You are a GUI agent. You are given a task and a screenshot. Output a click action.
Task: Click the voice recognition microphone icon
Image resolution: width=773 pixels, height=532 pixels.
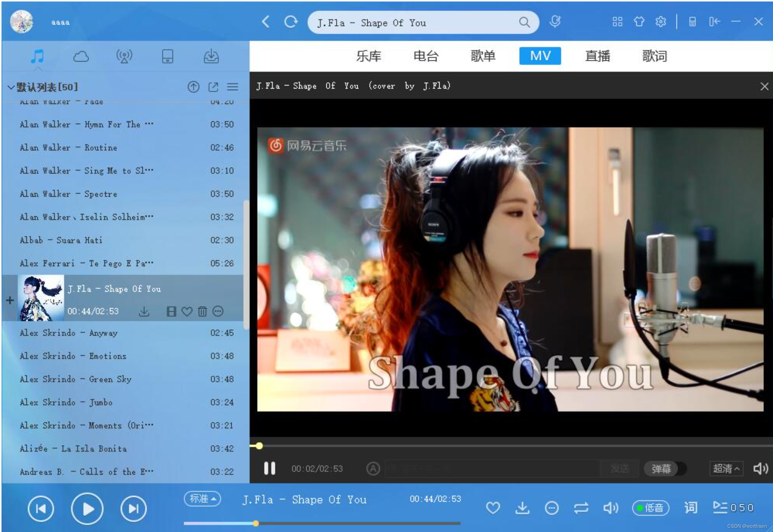[555, 22]
